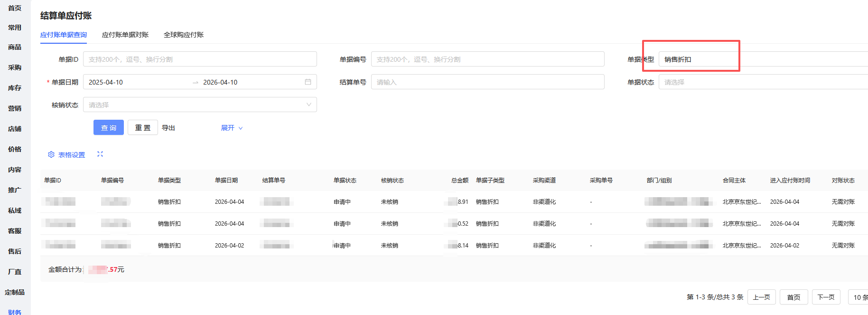Click the 上一页 pagination button
This screenshot has width=868, height=315.
pyautogui.click(x=761, y=297)
